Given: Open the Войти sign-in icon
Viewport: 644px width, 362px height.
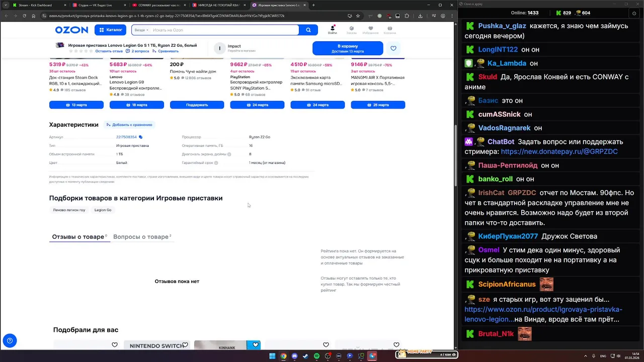Looking at the screenshot, I should coord(332,30).
